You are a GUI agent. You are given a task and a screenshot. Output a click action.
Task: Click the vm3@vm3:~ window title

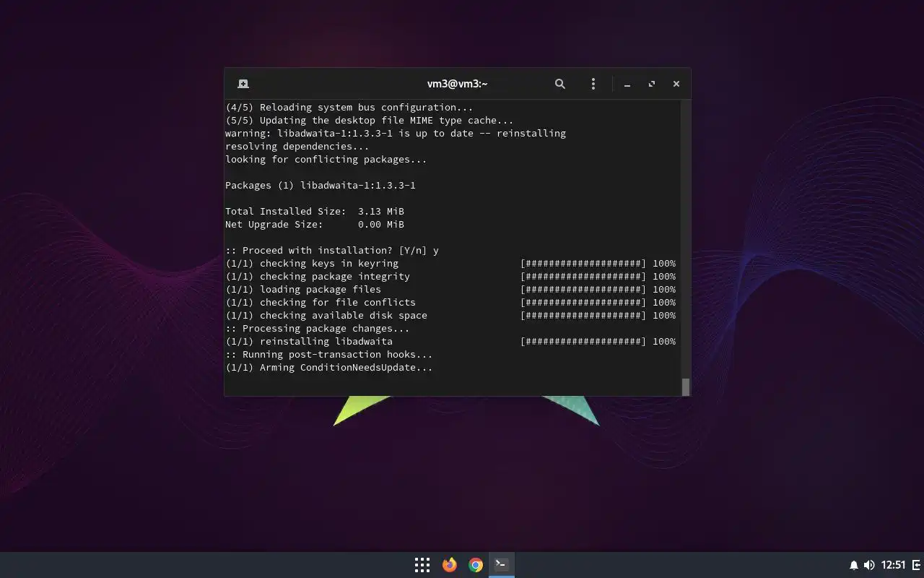point(458,84)
